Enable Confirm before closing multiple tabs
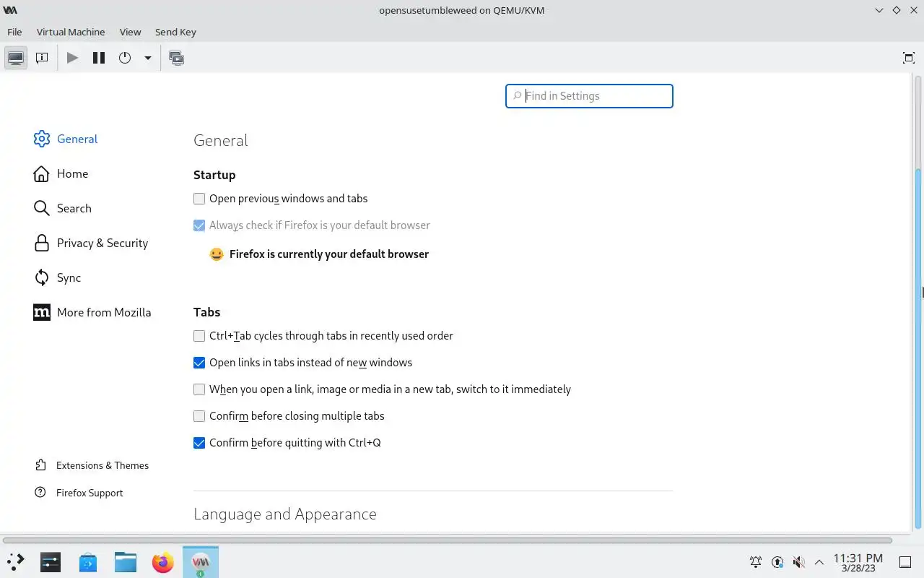The image size is (924, 578). pos(199,416)
